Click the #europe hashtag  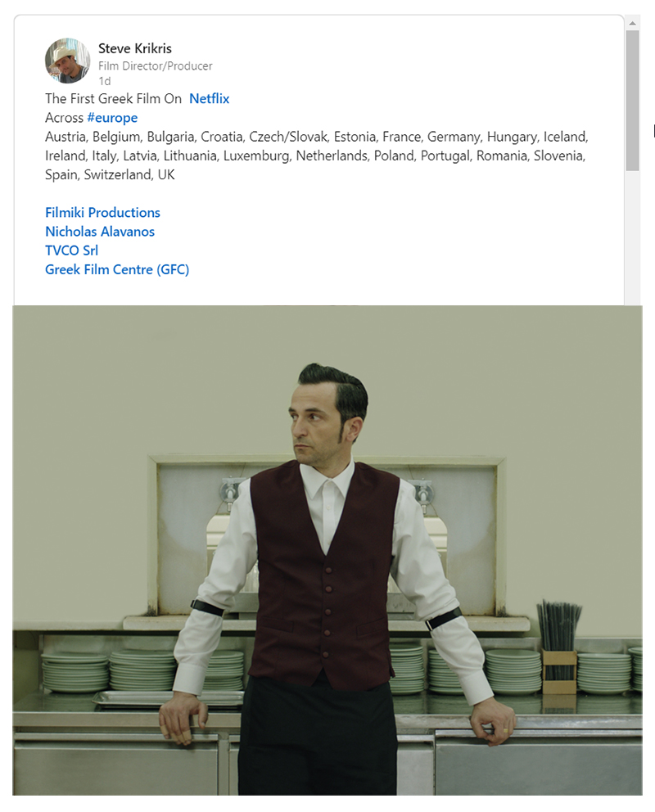click(112, 118)
